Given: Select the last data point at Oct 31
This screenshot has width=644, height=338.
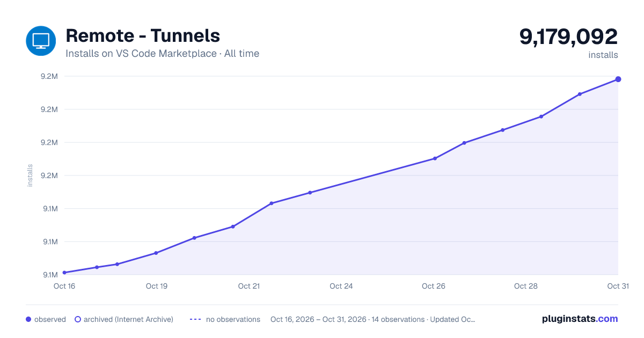Looking at the screenshot, I should 618,79.
